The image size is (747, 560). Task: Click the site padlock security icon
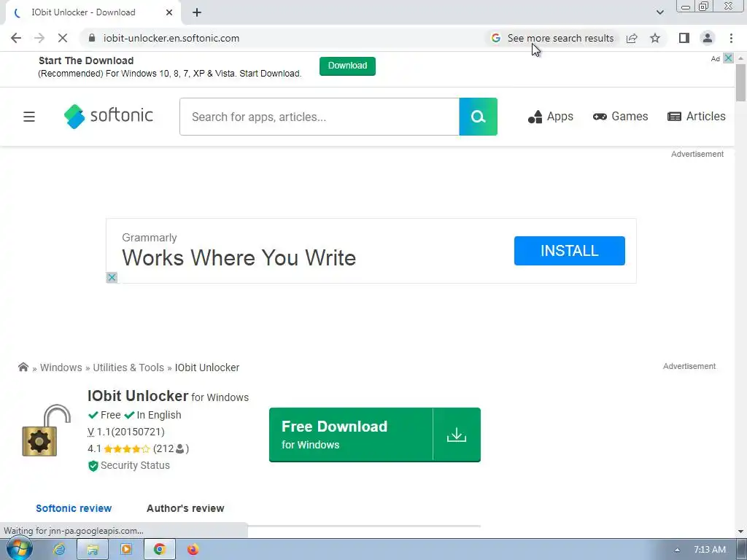click(92, 38)
